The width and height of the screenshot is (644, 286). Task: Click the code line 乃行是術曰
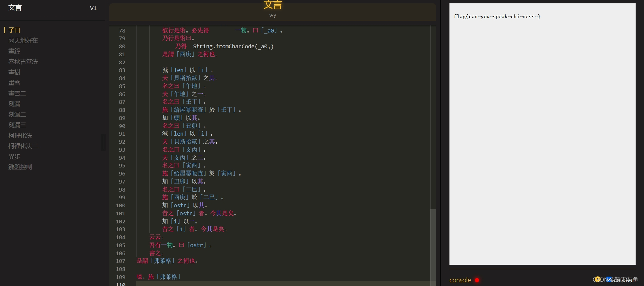(x=178, y=38)
